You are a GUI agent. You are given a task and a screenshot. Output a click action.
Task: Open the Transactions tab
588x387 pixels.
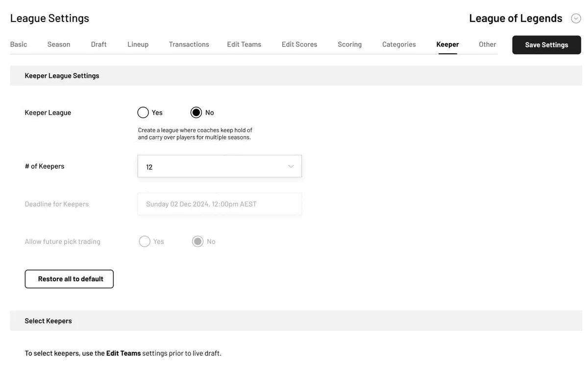tap(189, 44)
